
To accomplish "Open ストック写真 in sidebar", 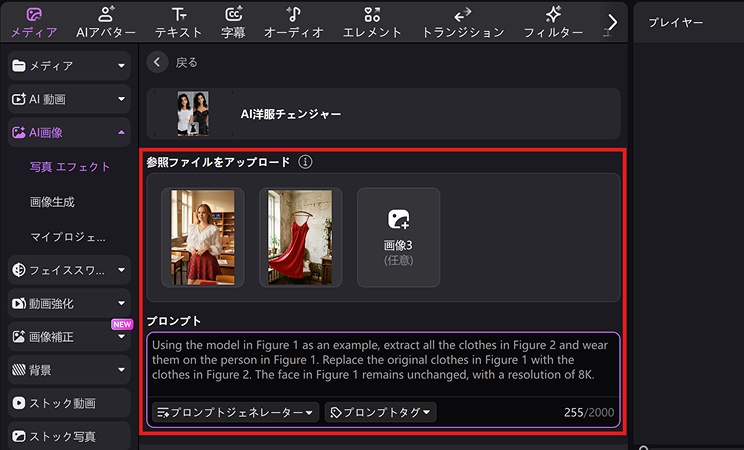I will [x=69, y=436].
